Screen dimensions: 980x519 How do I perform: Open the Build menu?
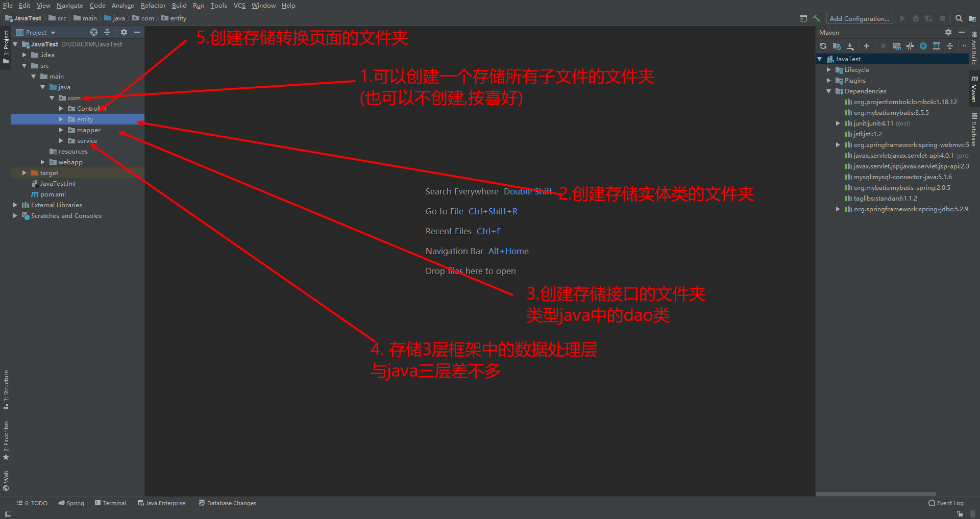pos(179,6)
